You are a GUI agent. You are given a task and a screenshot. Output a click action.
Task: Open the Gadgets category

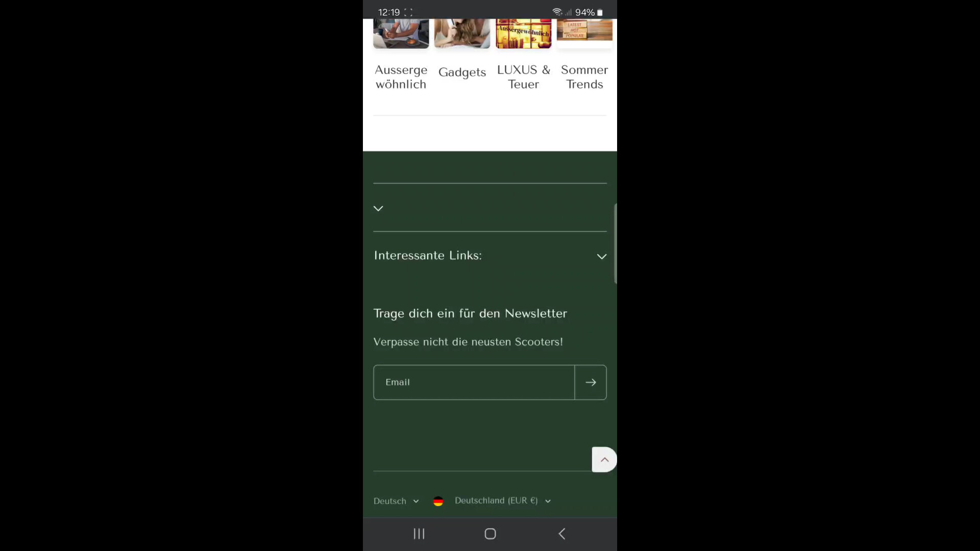pyautogui.click(x=462, y=72)
